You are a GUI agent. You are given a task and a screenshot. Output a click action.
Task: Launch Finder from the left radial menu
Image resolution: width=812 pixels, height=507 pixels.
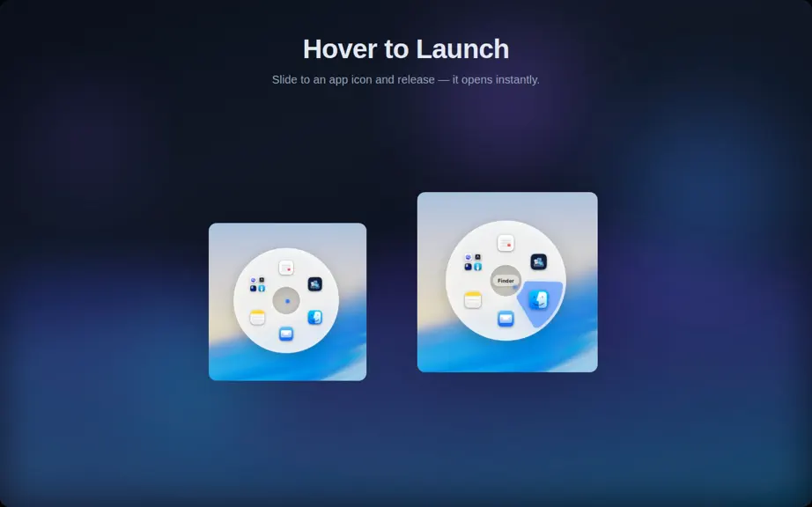[315, 317]
